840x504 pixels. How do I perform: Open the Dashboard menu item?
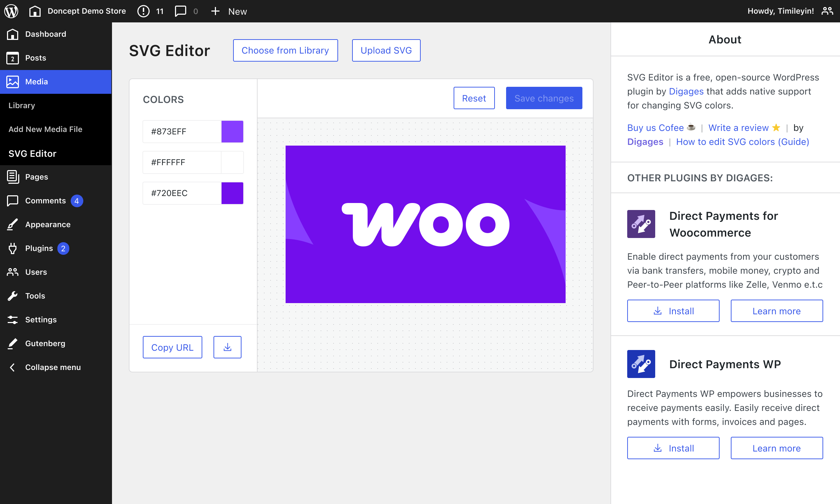tap(56, 34)
